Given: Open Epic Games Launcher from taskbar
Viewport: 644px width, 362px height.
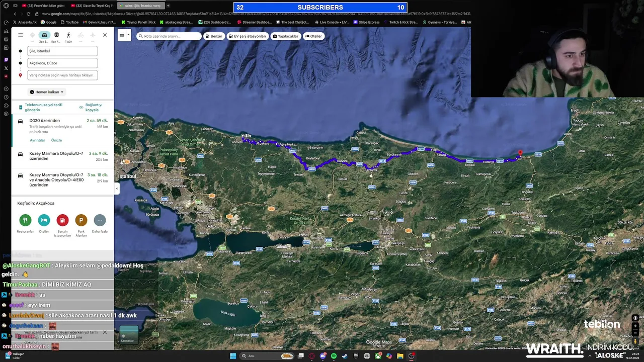Looking at the screenshot, I should coord(356,356).
